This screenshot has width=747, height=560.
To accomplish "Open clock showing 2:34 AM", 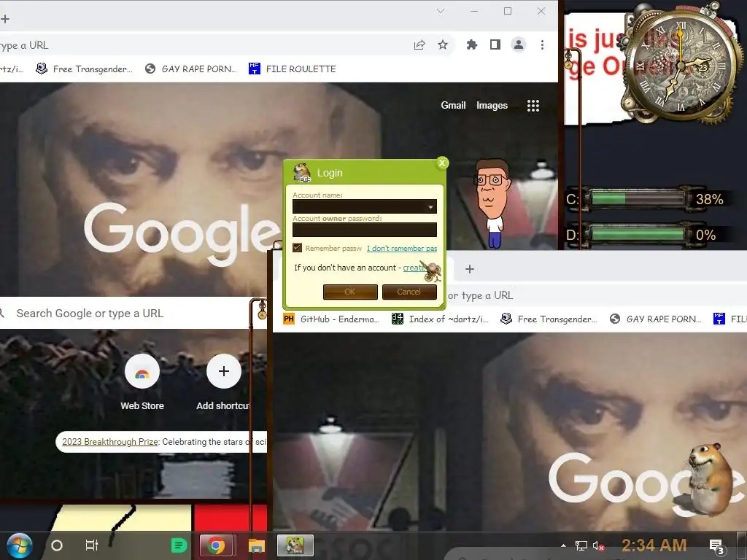I will pos(654,545).
